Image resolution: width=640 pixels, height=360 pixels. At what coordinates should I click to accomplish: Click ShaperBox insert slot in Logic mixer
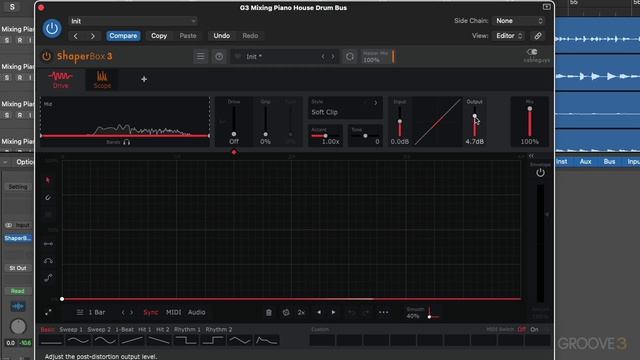coord(18,238)
